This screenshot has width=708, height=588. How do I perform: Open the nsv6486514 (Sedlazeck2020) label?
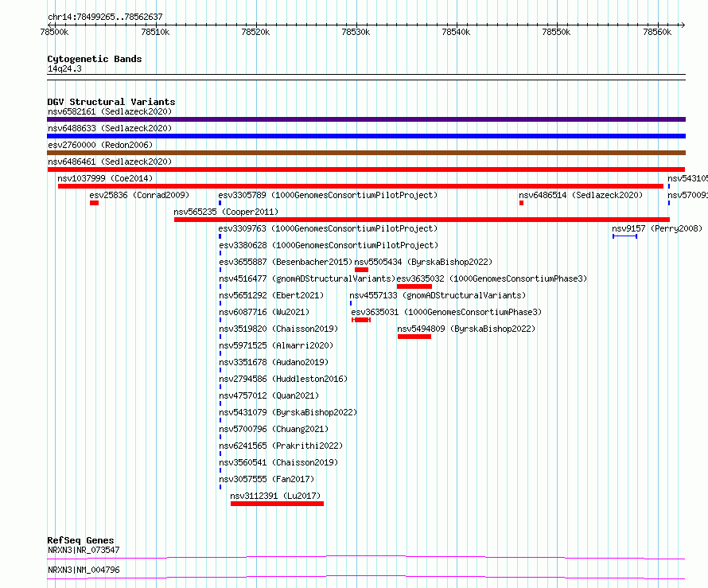pos(581,195)
